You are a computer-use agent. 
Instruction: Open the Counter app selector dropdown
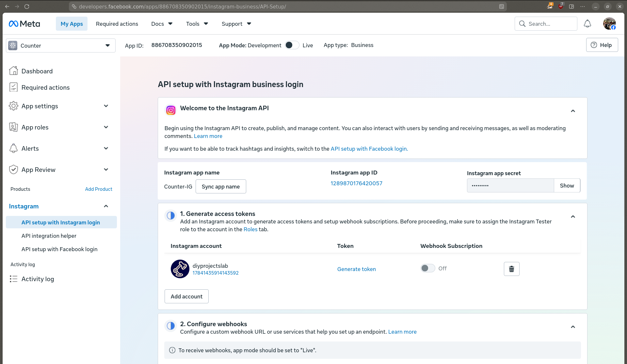click(x=61, y=46)
